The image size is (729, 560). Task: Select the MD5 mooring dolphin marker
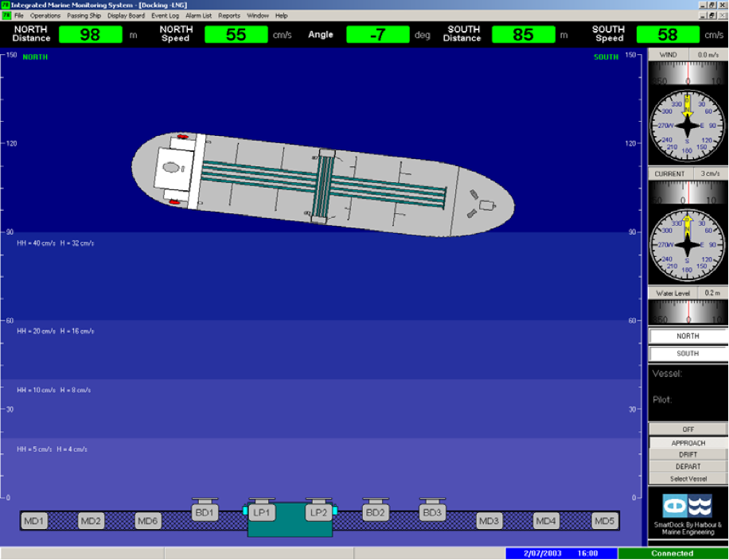[x=604, y=521]
